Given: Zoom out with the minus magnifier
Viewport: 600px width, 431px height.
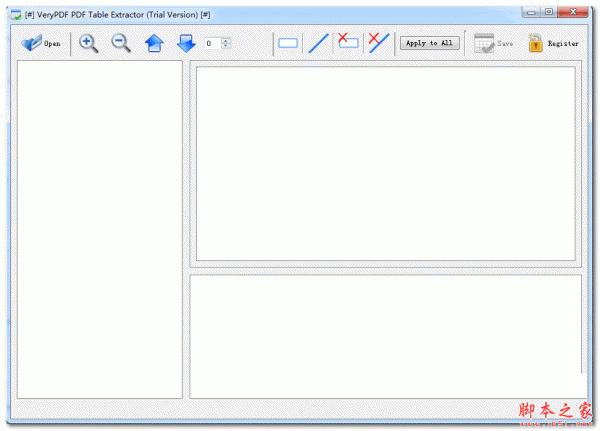Looking at the screenshot, I should click(x=121, y=43).
